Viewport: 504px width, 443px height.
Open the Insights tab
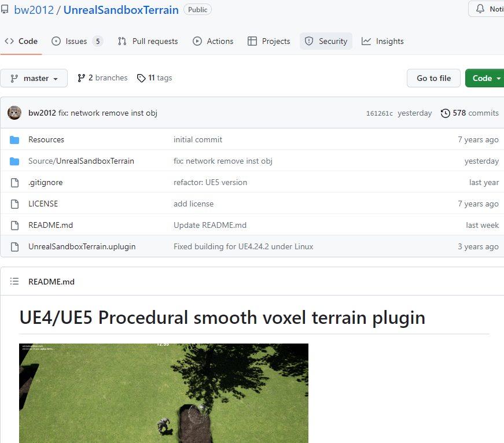tap(382, 41)
